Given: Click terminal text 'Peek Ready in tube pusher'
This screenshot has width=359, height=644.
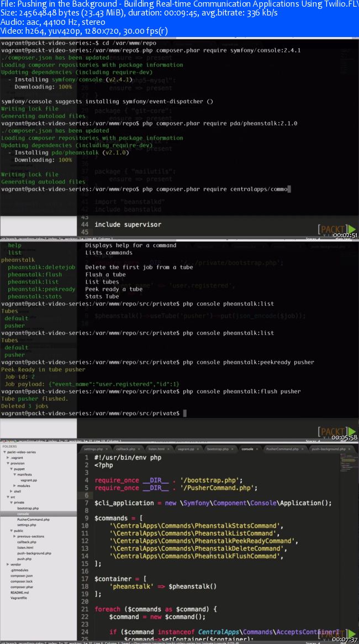Looking at the screenshot, I should tap(43, 370).
